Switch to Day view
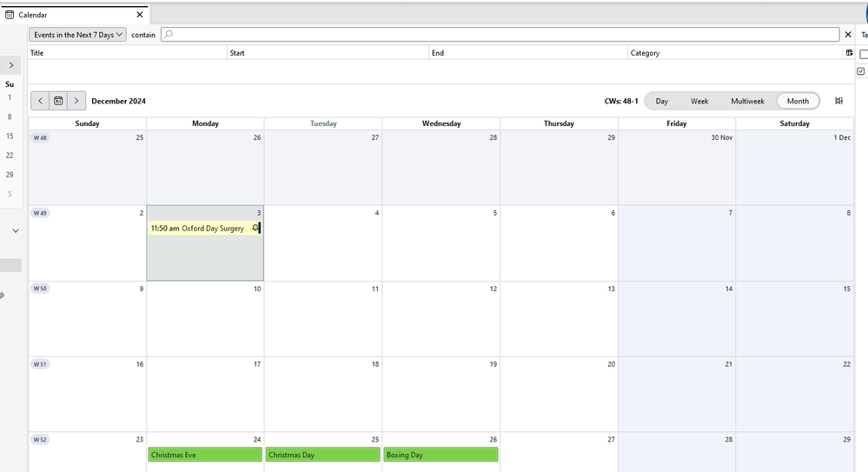 [662, 101]
